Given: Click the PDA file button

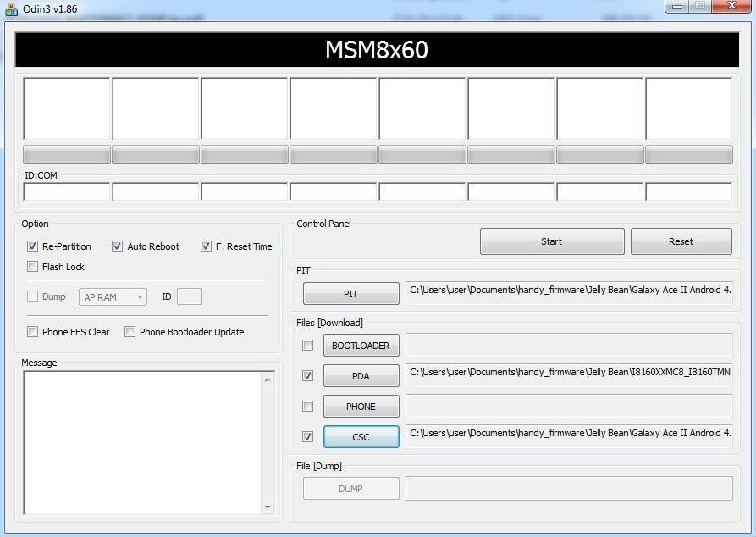Looking at the screenshot, I should click(x=361, y=376).
